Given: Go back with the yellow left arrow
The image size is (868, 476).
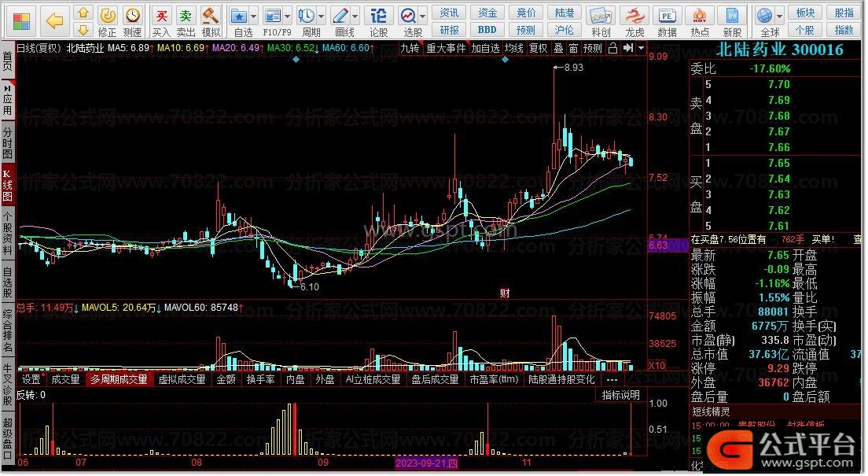Looking at the screenshot, I should pyautogui.click(x=54, y=21).
